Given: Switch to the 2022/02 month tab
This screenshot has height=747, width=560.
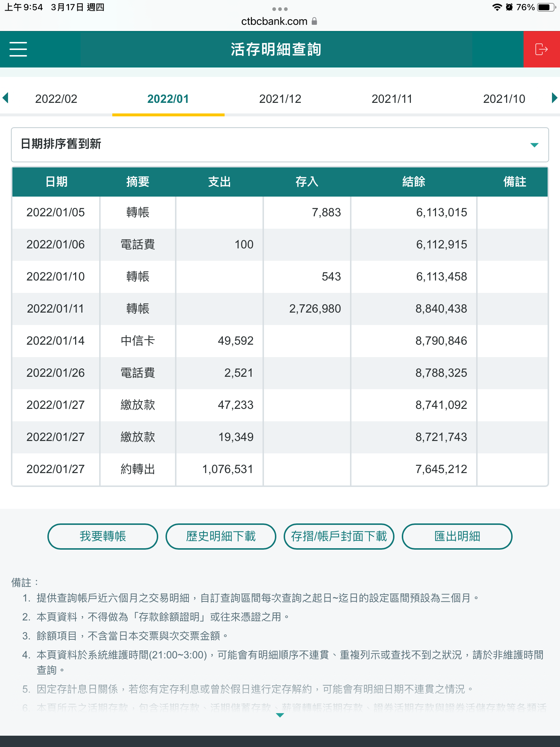Looking at the screenshot, I should pyautogui.click(x=56, y=99).
